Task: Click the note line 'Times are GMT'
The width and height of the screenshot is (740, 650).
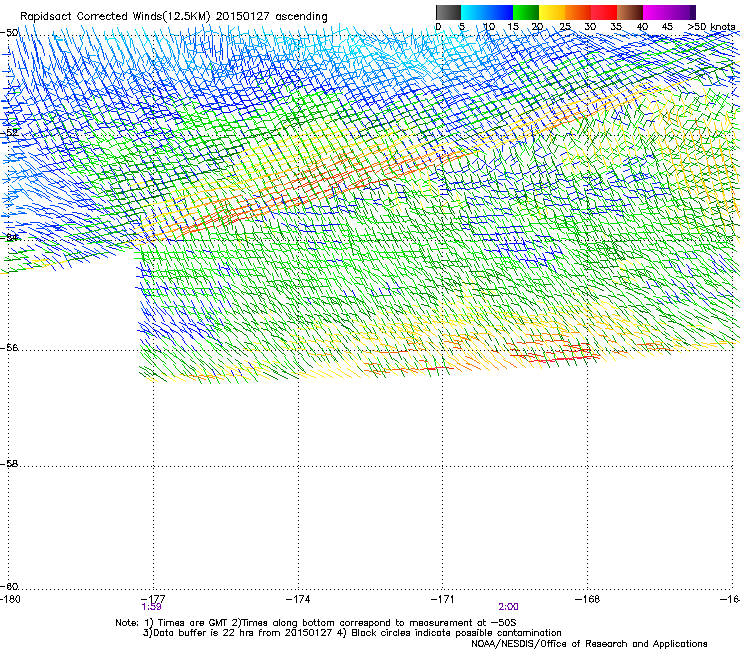Action: pyautogui.click(x=192, y=623)
